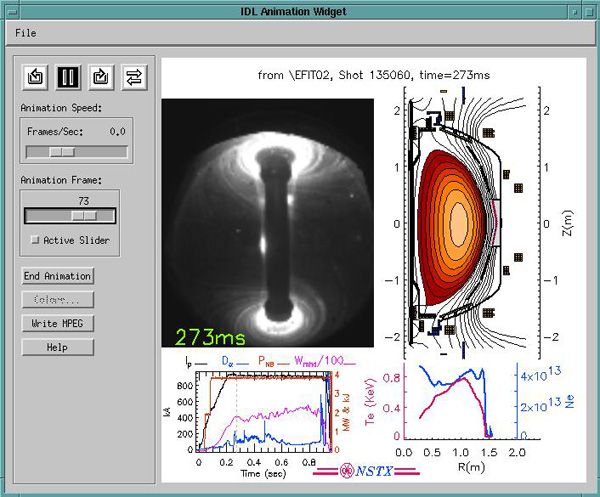Play the animation in reverse
The image size is (600, 497).
click(x=37, y=76)
